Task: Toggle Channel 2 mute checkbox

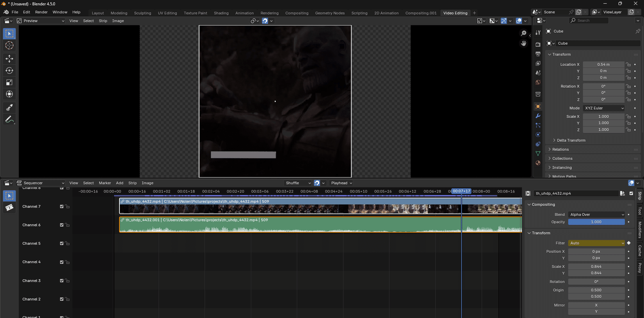Action: (62, 299)
